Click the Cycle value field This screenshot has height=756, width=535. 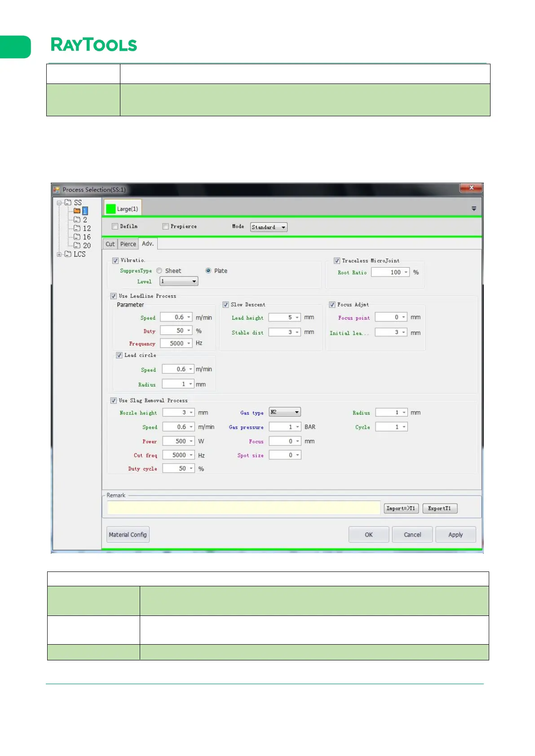click(x=392, y=427)
